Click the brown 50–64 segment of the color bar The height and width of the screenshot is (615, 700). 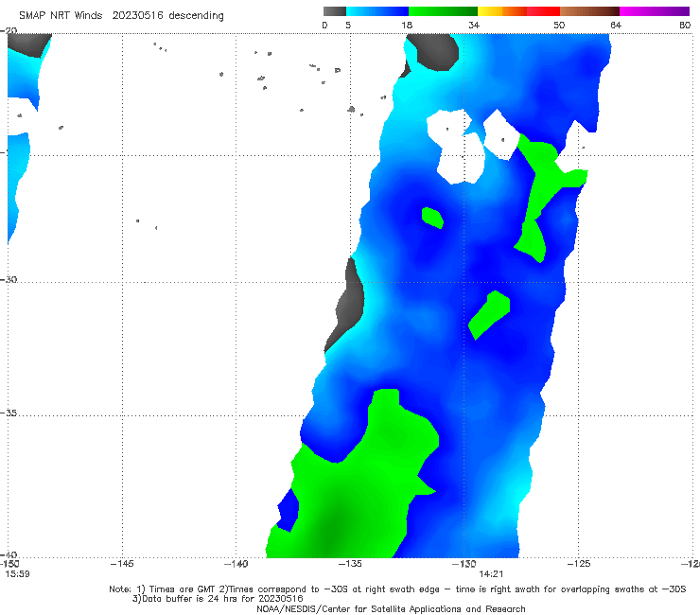pos(589,11)
